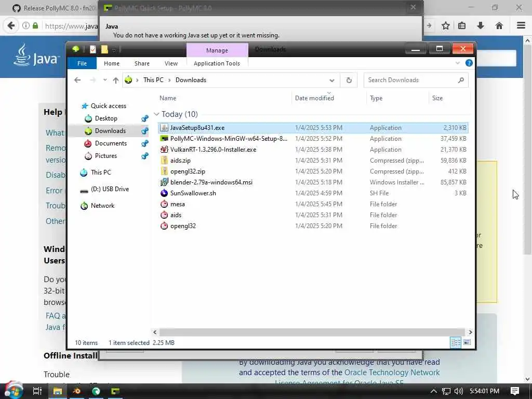Click the SunSwallower.sh file icon
The height and width of the screenshot is (399, 532).
[164, 193]
